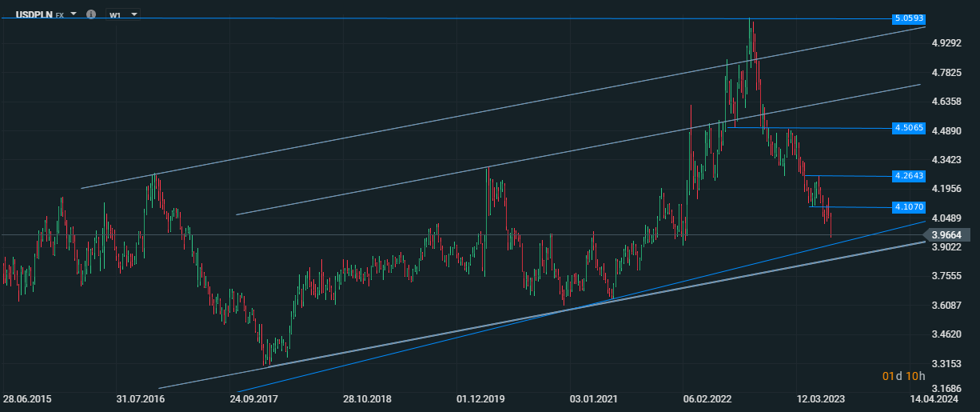Click the 4.9292 price axis value
The image size is (980, 412).
[945, 43]
